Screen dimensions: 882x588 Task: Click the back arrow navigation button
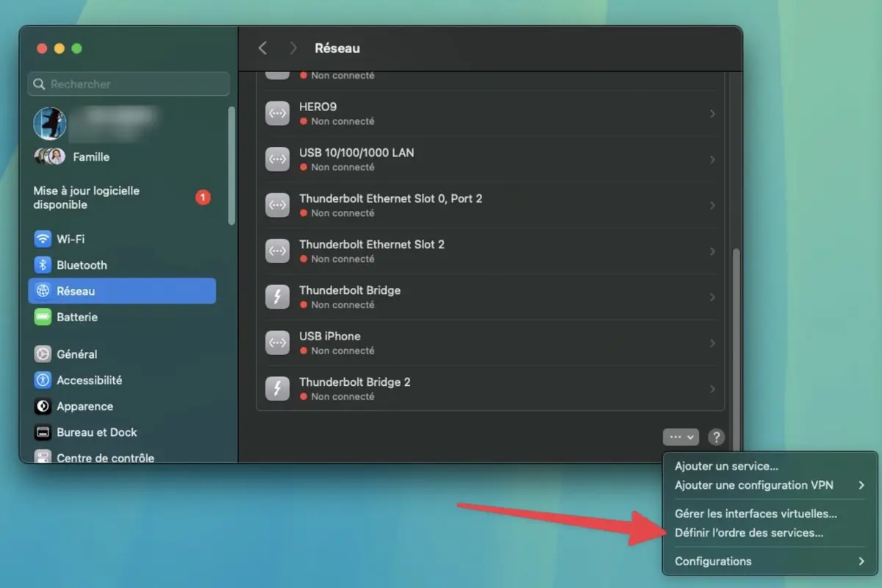pyautogui.click(x=262, y=48)
